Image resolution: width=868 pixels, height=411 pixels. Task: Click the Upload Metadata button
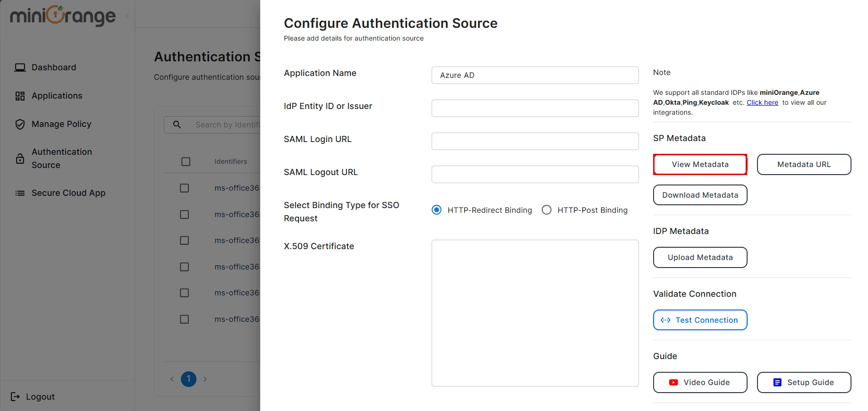(700, 257)
